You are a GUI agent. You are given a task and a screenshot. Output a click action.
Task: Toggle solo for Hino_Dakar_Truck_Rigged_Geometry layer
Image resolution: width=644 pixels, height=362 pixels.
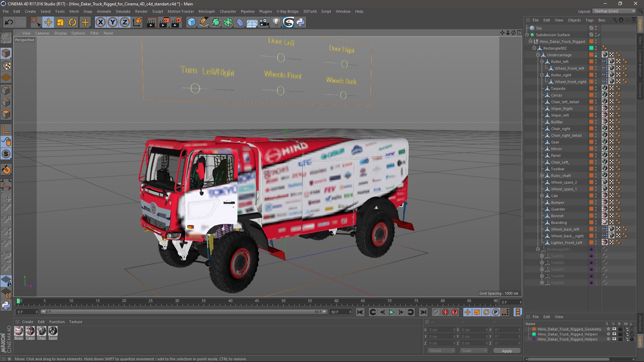[608, 329]
